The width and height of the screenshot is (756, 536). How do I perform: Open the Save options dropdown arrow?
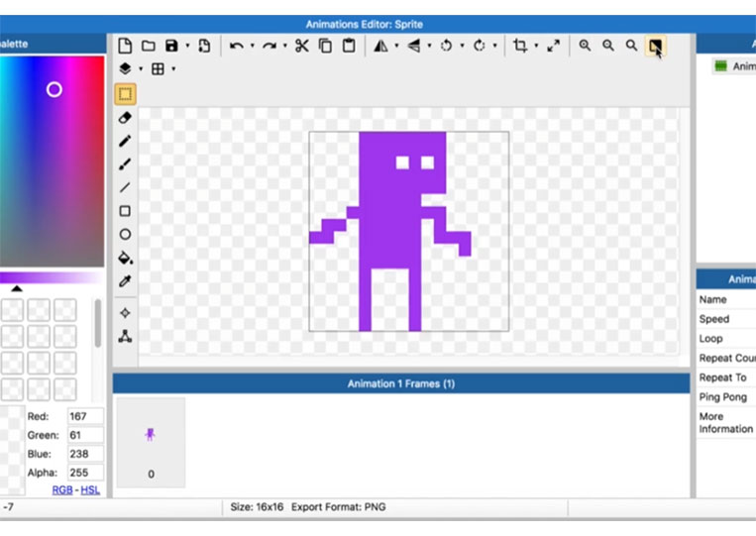coord(187,46)
